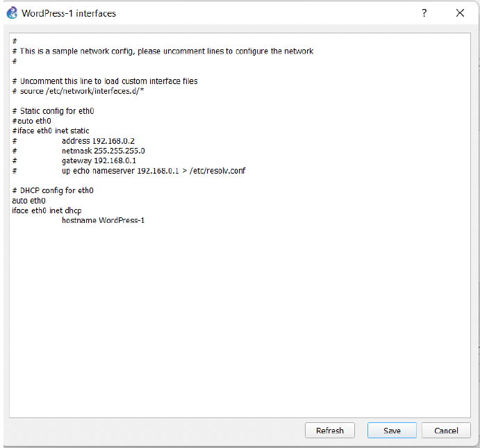
Task: Place cursor on 'netmask 255.255.255.0' line
Action: pyautogui.click(x=103, y=151)
